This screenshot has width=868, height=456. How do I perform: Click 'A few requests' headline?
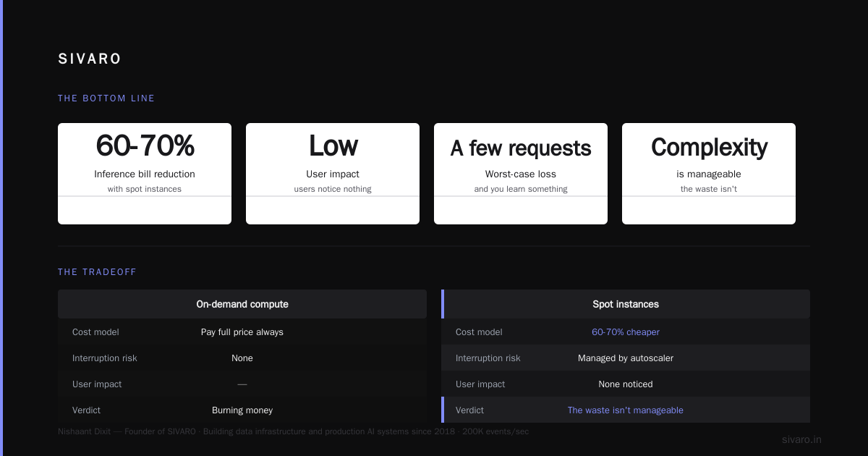coord(521,148)
